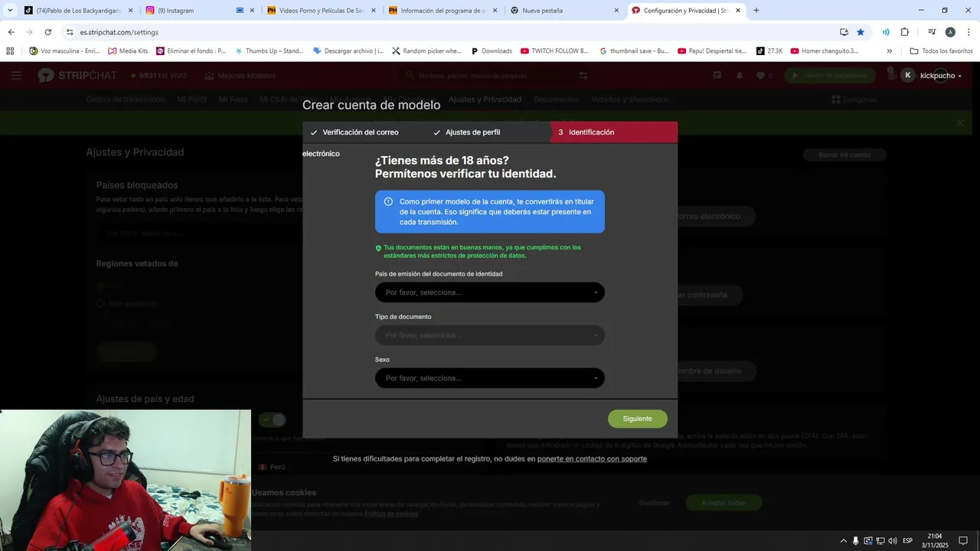Screen dimensions: 980x551
Task: Open the Todos los favoritos folder
Action: 941,51
